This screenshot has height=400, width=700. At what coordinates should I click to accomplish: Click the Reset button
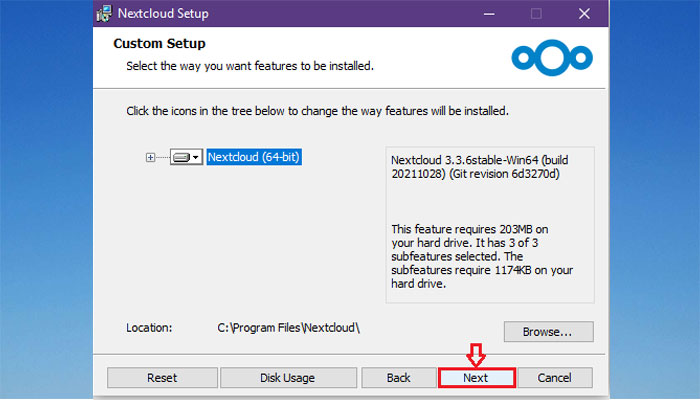162,378
